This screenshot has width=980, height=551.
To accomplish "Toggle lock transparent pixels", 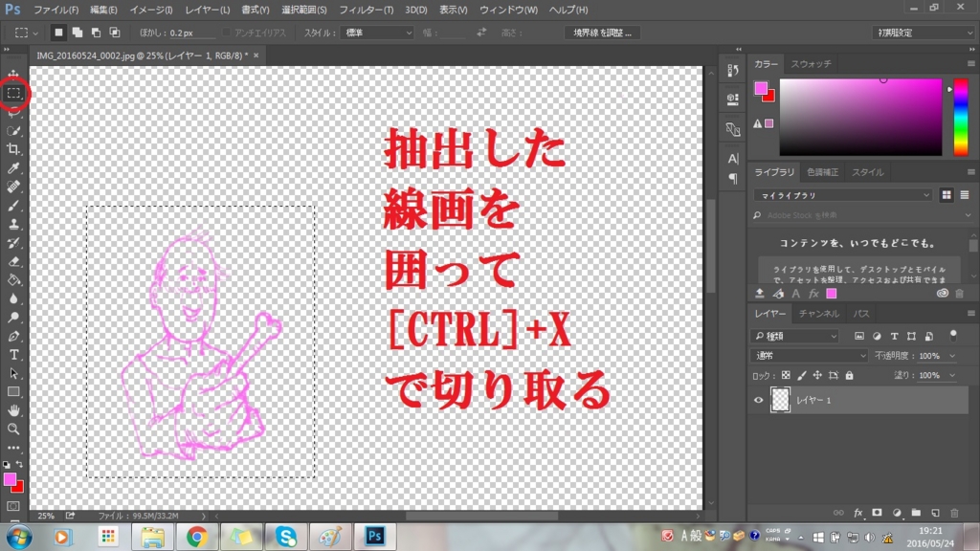I will (786, 375).
